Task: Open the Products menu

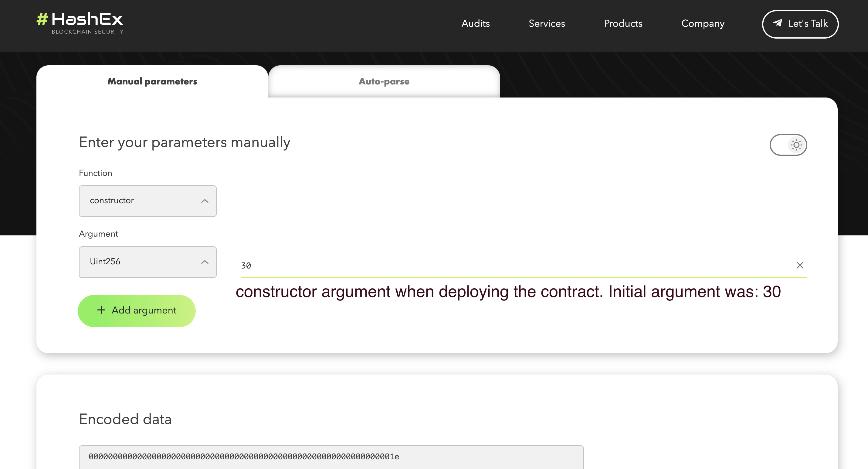Action: pyautogui.click(x=623, y=24)
